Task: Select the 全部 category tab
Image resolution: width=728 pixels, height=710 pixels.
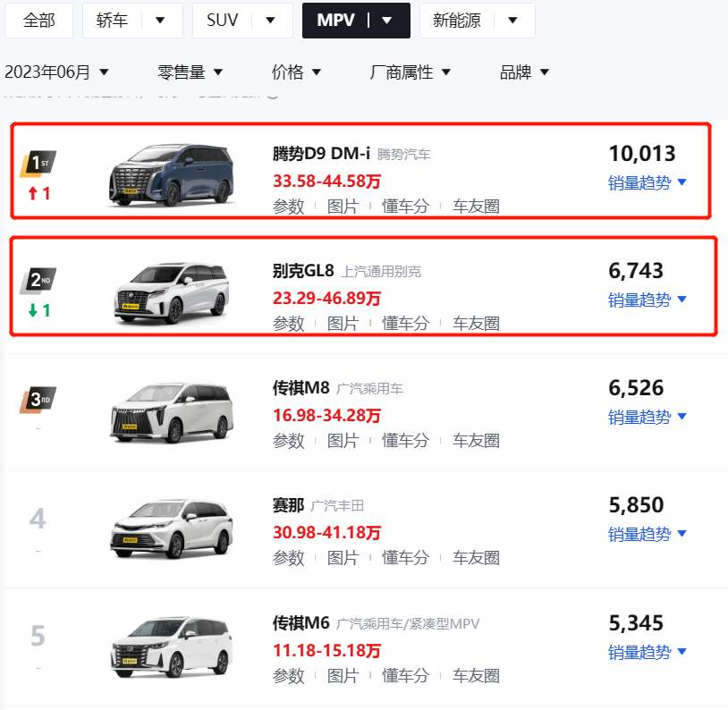Action: [39, 21]
